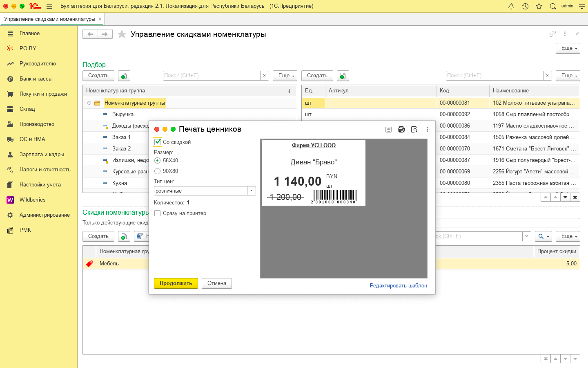The width and height of the screenshot is (588, 368).
Task: Open print preview in the price tag dialog
Action: (x=414, y=130)
